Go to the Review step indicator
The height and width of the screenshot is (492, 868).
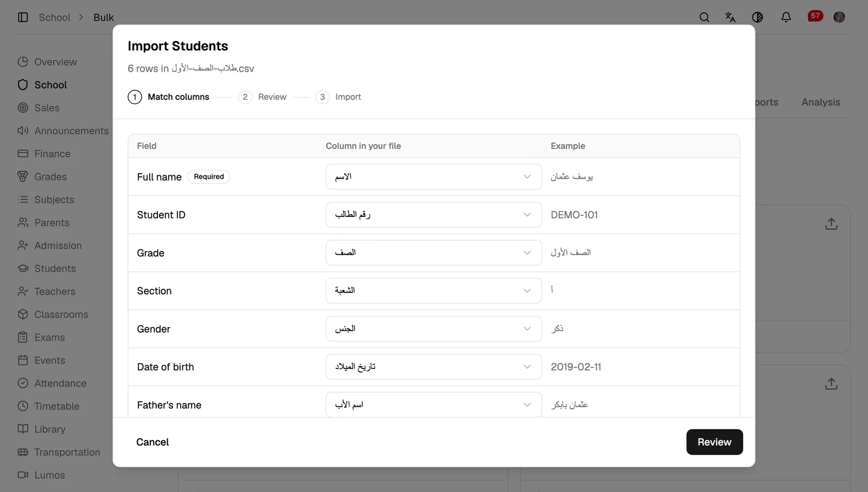[x=263, y=97]
